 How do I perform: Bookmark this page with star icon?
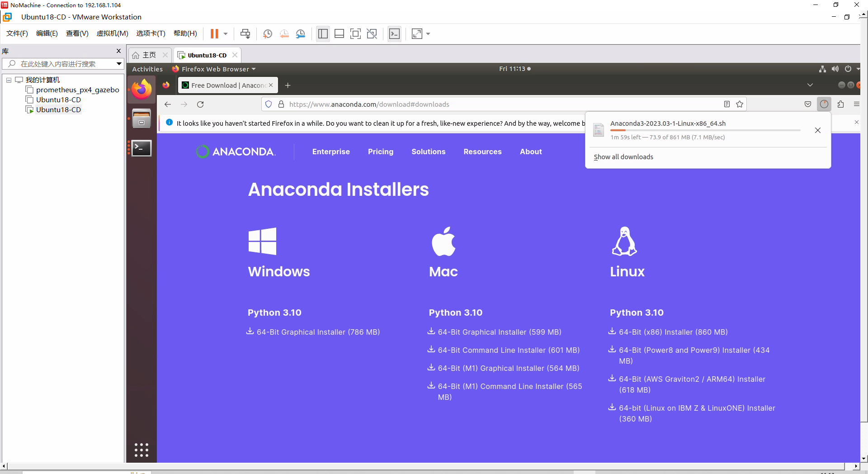coord(740,104)
